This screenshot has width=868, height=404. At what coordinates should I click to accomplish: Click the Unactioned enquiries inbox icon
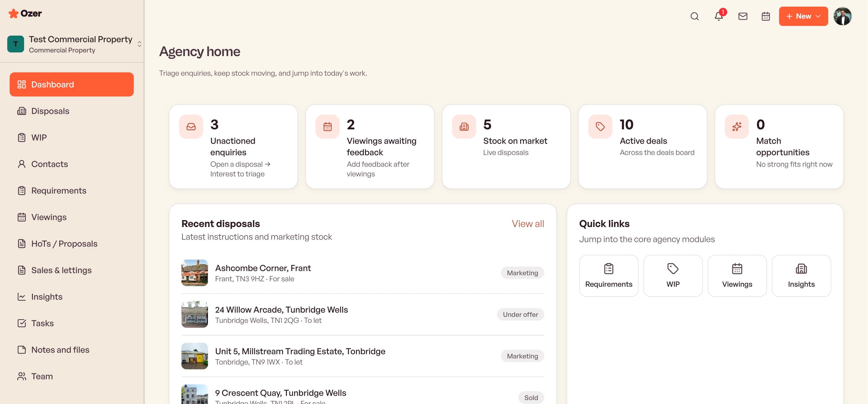tap(191, 127)
